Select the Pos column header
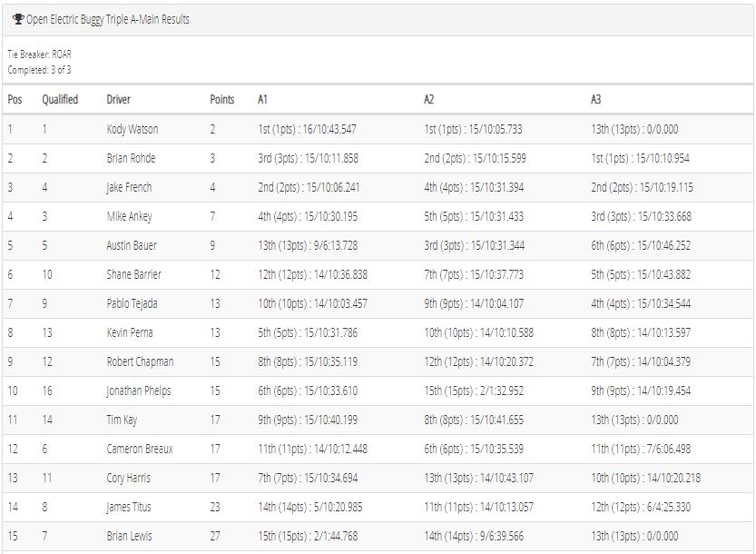Image resolution: width=756 pixels, height=554 pixels. point(15,99)
